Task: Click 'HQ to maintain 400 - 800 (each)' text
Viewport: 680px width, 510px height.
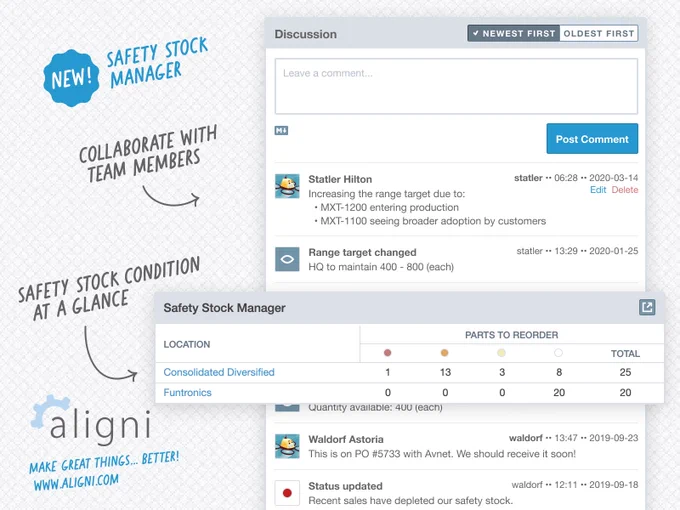Action: (381, 267)
